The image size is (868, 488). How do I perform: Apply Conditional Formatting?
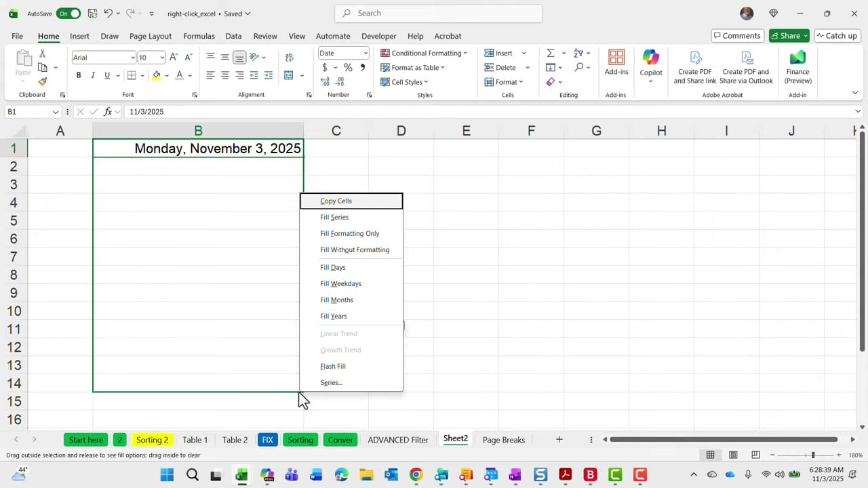tap(424, 53)
